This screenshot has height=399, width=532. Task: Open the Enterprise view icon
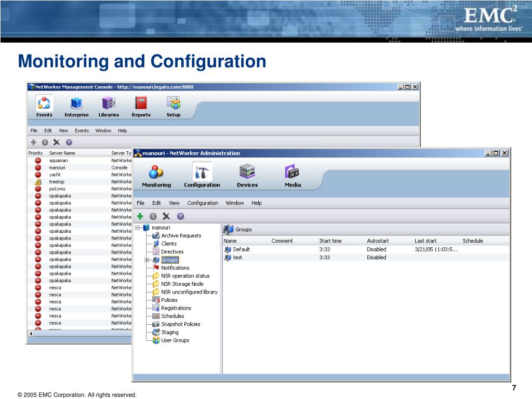coord(76,106)
